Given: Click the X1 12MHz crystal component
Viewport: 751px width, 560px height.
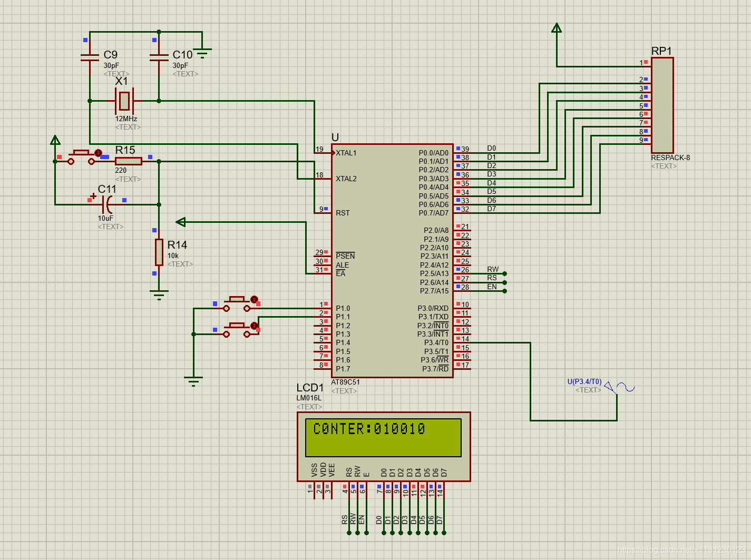Looking at the screenshot, I should click(124, 101).
